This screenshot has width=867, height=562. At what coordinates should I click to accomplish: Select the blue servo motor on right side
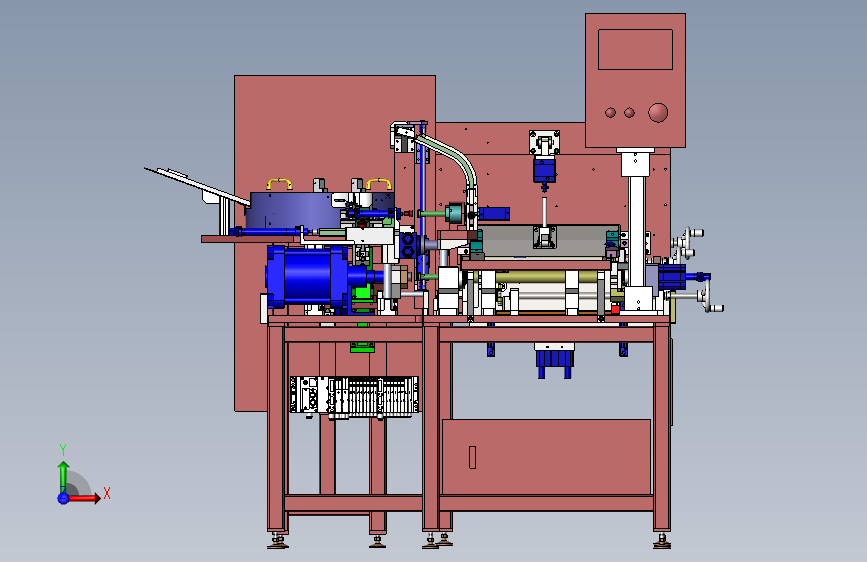click(672, 276)
